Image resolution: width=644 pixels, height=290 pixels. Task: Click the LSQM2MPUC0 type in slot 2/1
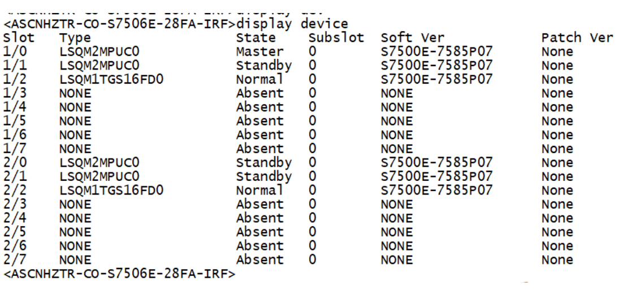[100, 177]
